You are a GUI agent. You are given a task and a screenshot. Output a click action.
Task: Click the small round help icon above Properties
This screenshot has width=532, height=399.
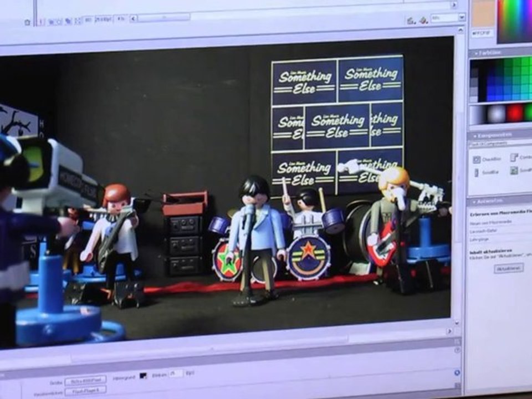click(x=457, y=350)
